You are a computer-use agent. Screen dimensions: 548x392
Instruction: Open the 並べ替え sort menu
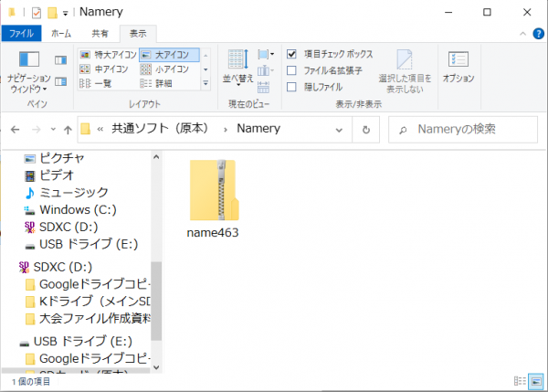[238, 68]
